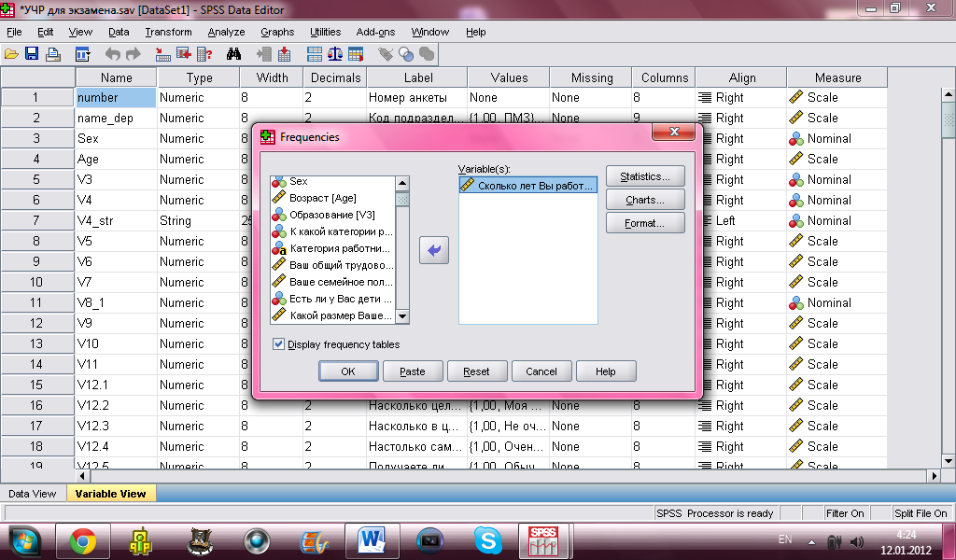Select the Insert Cases toolbar icon
Screen dimensions: 956x560
(x=263, y=54)
